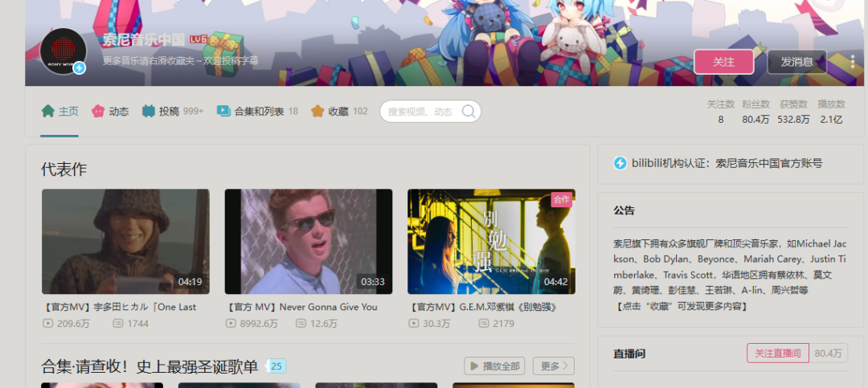Open the title 【官方 MV】Never Gonna Give You
Viewport: 868px width, 388px height.
coord(301,307)
